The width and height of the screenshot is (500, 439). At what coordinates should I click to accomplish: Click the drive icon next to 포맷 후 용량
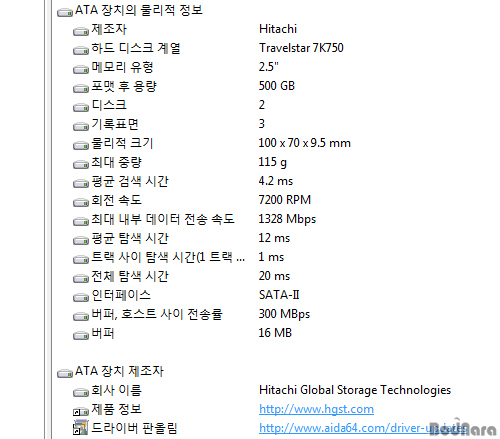(x=81, y=88)
